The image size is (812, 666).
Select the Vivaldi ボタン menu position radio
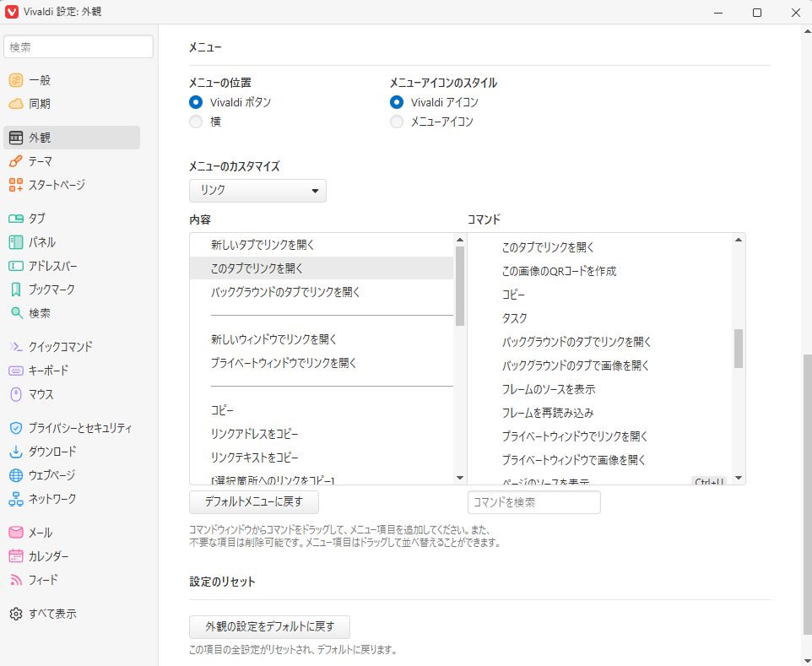point(196,102)
